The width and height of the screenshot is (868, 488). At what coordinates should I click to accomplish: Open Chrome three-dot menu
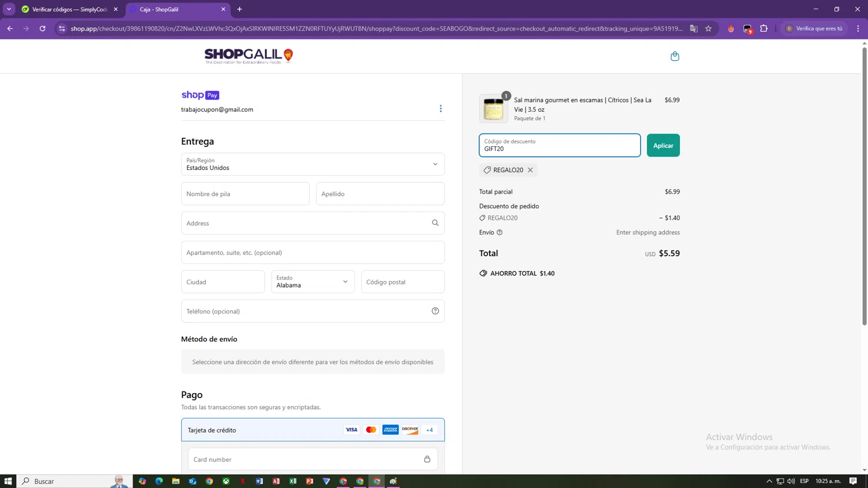858,28
